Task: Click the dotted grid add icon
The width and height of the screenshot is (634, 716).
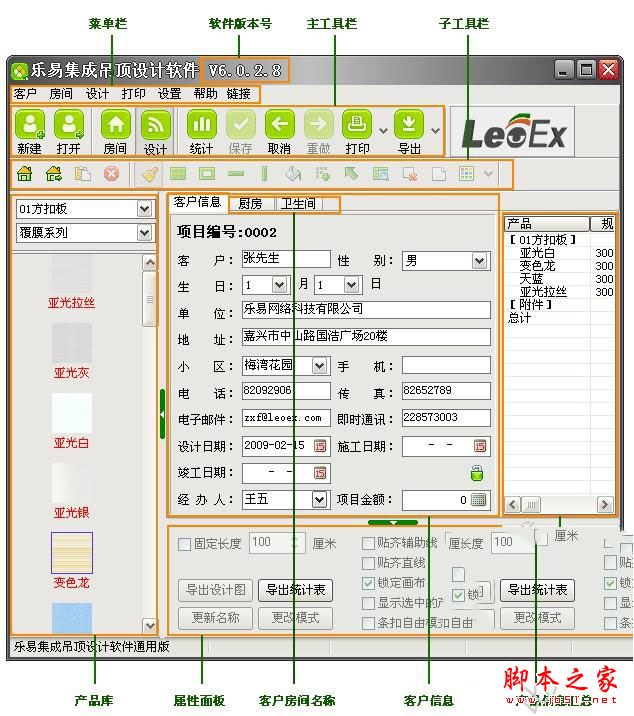Action: pos(322,174)
